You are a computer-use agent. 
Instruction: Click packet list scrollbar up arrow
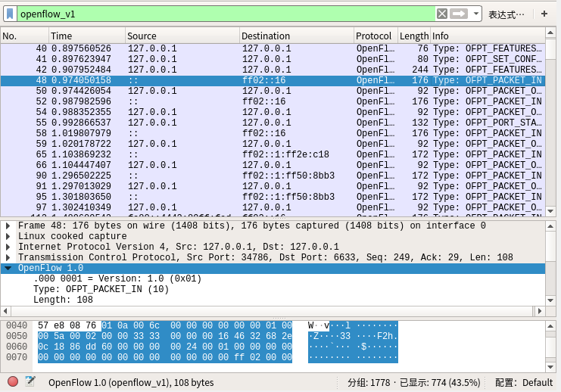pyautogui.click(x=550, y=33)
